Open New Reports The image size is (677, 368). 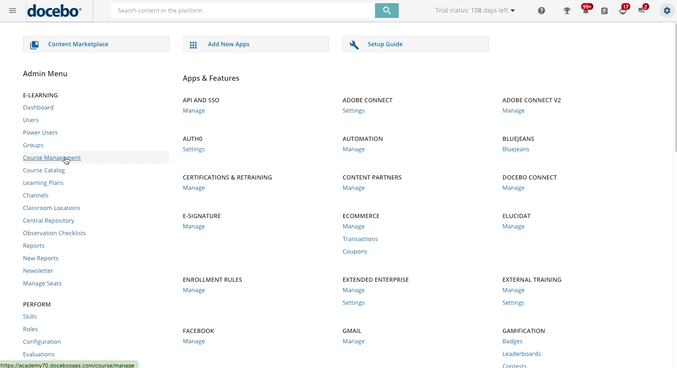click(41, 258)
